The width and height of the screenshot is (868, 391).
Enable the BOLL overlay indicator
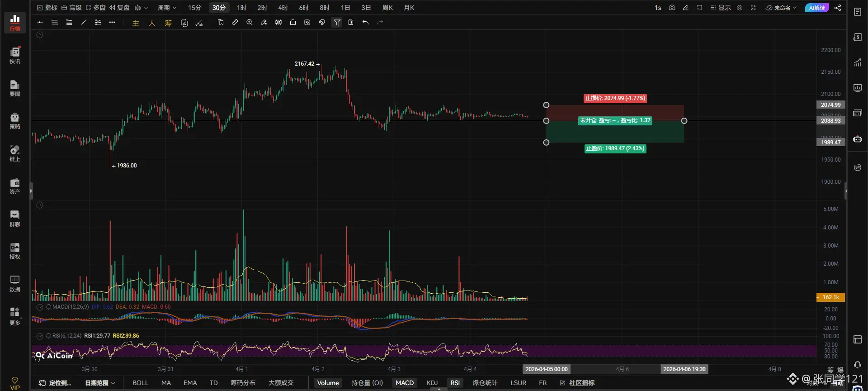pyautogui.click(x=140, y=383)
